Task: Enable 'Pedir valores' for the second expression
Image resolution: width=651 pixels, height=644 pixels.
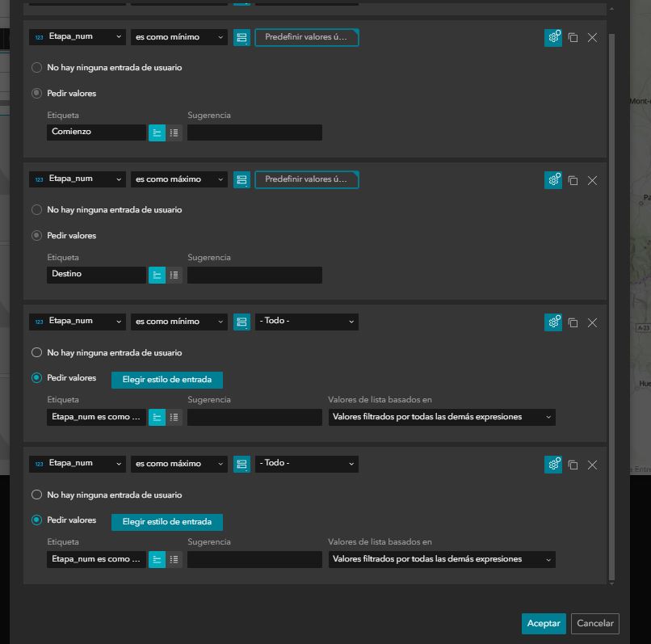Action: coord(36,235)
